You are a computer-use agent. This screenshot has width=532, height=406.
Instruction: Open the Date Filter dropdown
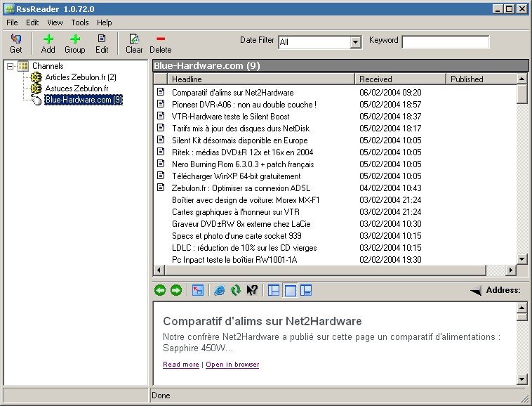coord(355,42)
